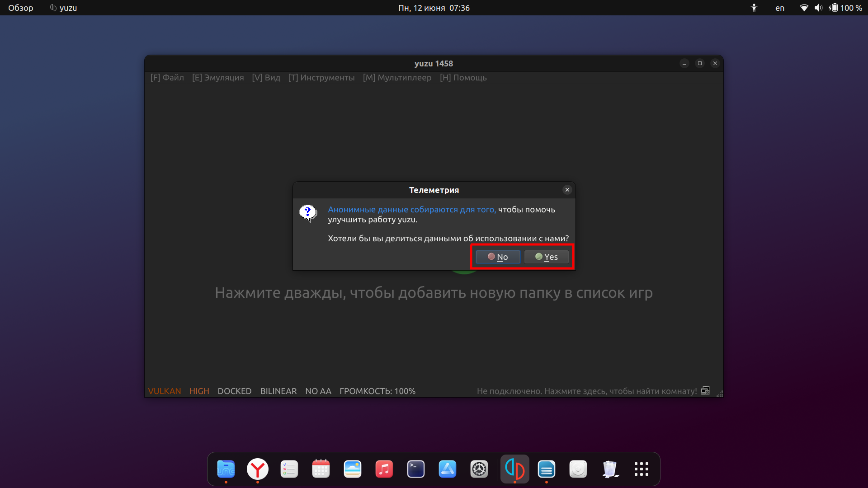The image size is (868, 488).
Task: Switch the en keyboard layout indicator
Action: (x=780, y=8)
